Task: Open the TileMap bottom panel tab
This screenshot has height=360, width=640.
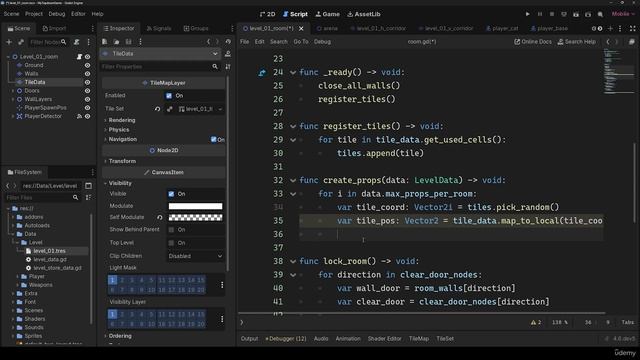Action: click(419, 339)
